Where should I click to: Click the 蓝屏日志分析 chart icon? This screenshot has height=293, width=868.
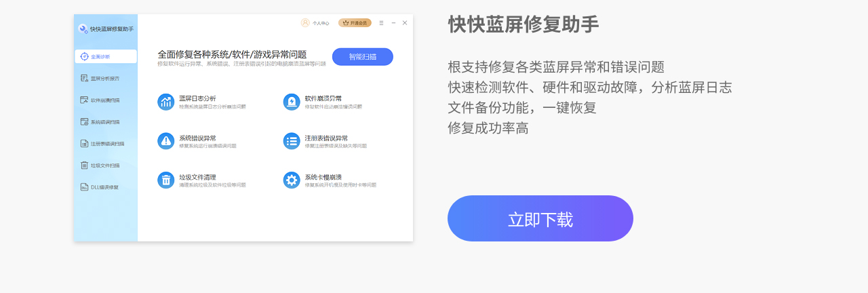pos(165,102)
